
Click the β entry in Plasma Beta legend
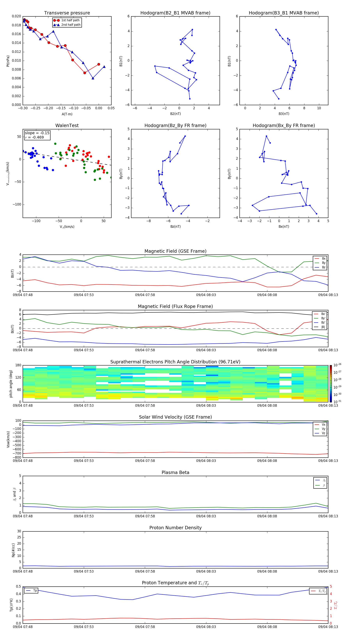pyautogui.click(x=321, y=485)
